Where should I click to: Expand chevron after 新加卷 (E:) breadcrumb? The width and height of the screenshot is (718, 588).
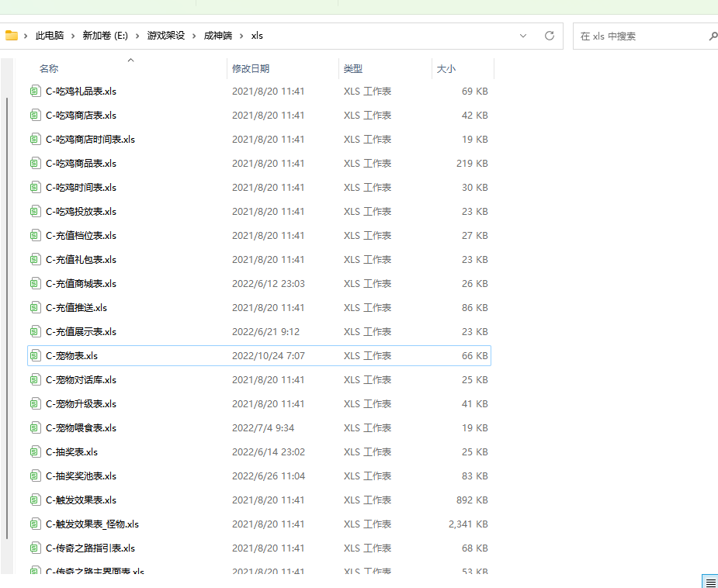tap(137, 36)
